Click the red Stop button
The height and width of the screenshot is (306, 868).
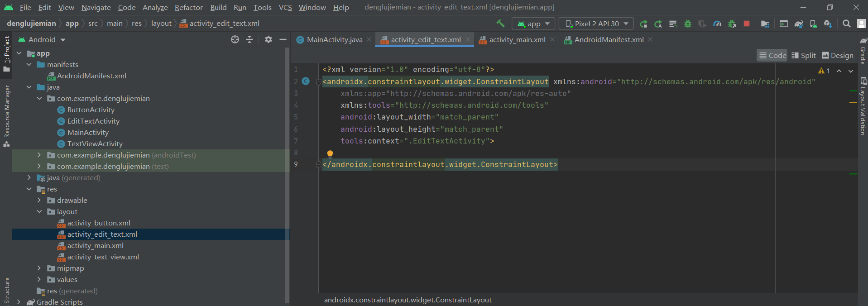tap(747, 24)
